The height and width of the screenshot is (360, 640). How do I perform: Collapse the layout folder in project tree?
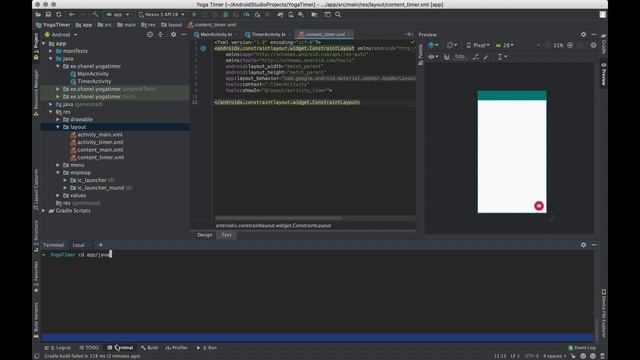pyautogui.click(x=58, y=127)
